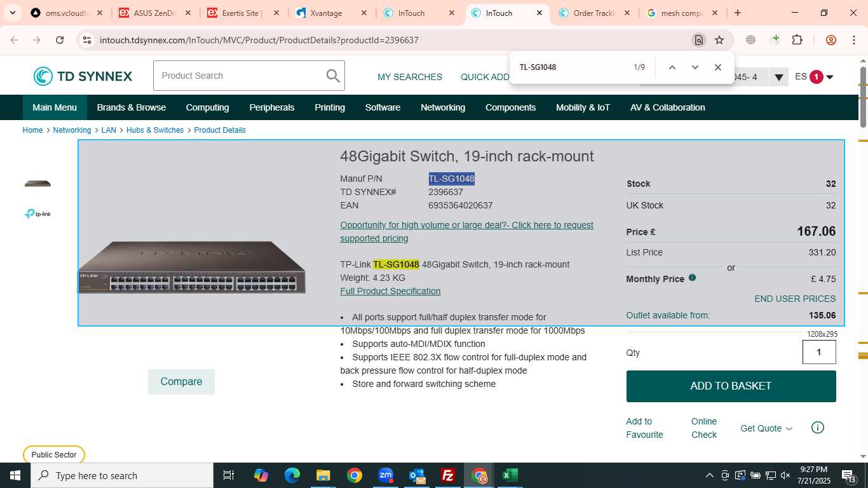
Task: Click the END USER PRICES link
Action: [x=795, y=299]
